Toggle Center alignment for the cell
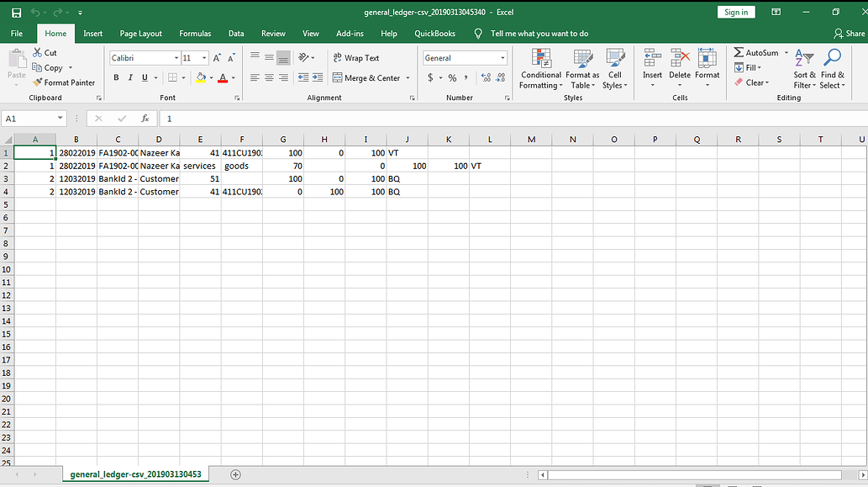Viewport: 868px width, 487px height. point(268,77)
